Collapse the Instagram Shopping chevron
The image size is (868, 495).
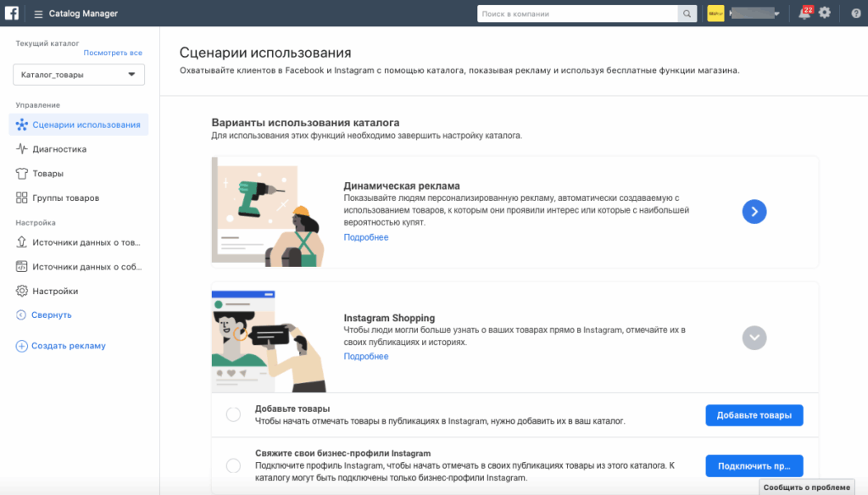754,337
